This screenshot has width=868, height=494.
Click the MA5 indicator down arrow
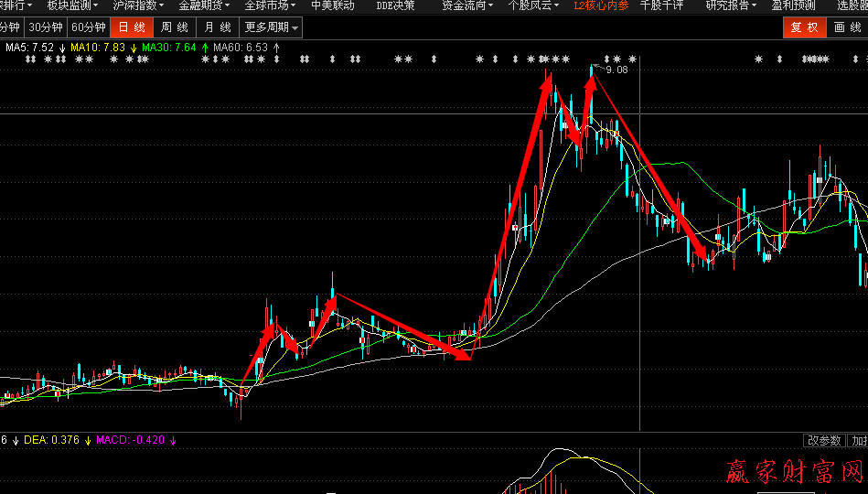point(61,47)
